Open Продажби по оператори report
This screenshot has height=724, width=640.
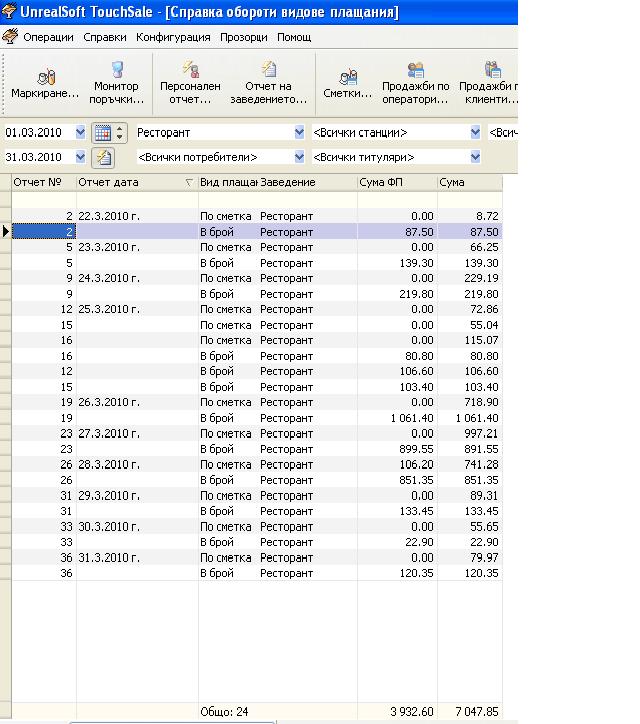click(x=415, y=82)
